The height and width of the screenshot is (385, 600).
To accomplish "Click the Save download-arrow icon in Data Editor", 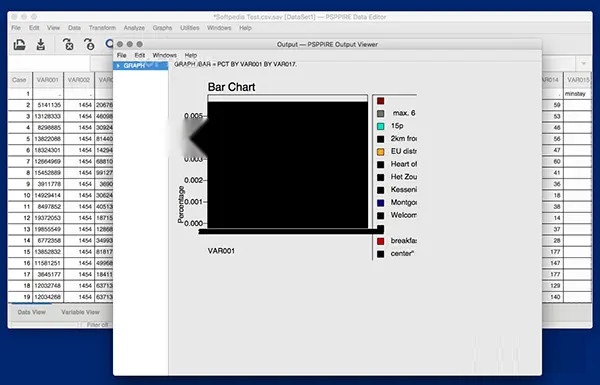I will click(x=41, y=45).
